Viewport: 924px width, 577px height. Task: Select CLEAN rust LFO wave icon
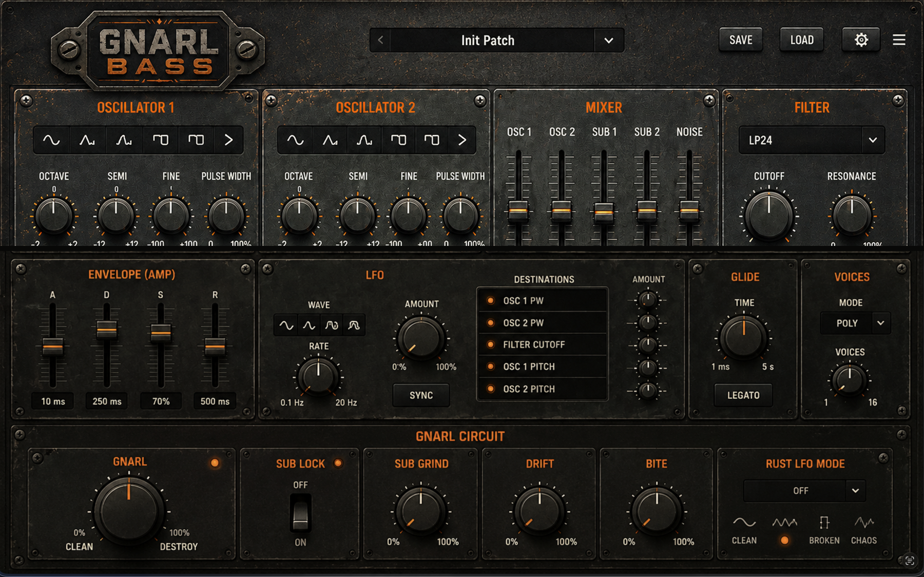coord(744,523)
